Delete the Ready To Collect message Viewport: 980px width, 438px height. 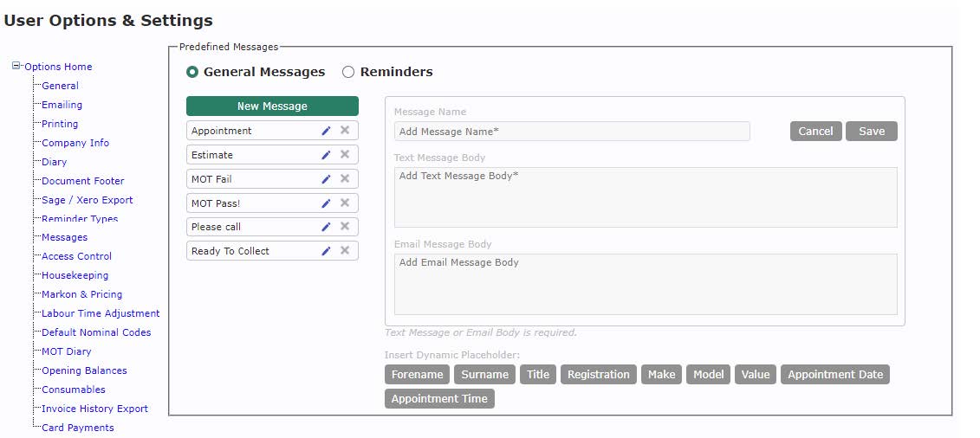(345, 250)
